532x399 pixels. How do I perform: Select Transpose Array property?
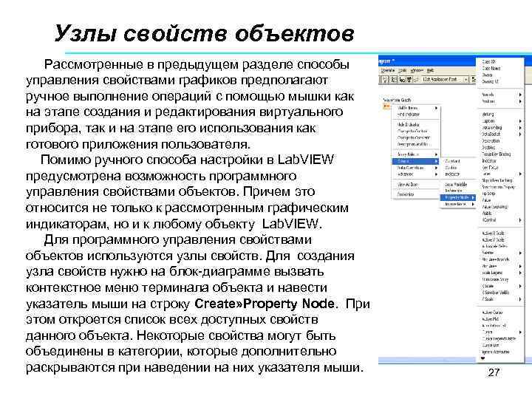(495, 279)
